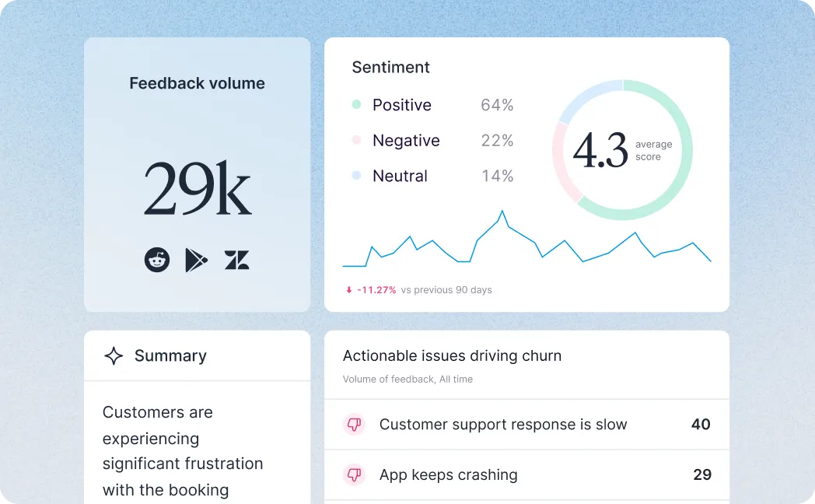
Task: Click the 'average score' label
Action: pos(653,151)
